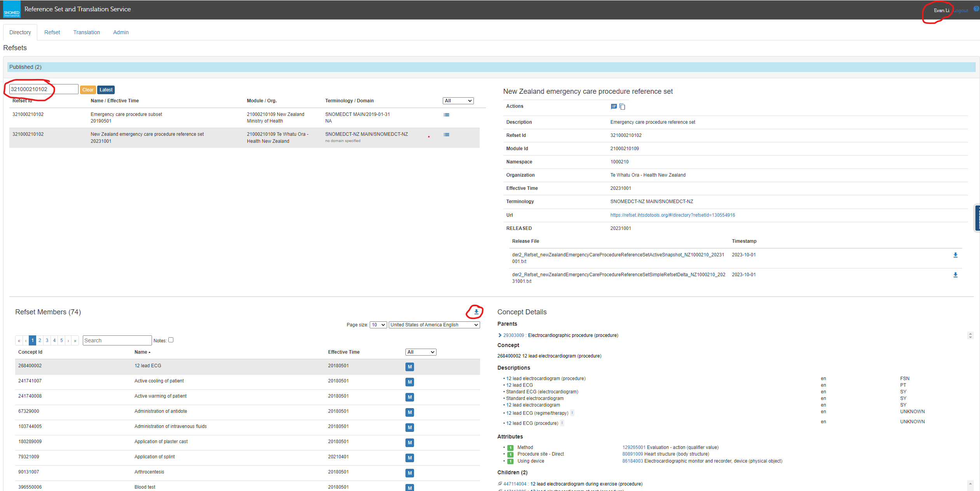This screenshot has height=491, width=980.
Task: Click the M badge for Application of splint
Action: [409, 458]
